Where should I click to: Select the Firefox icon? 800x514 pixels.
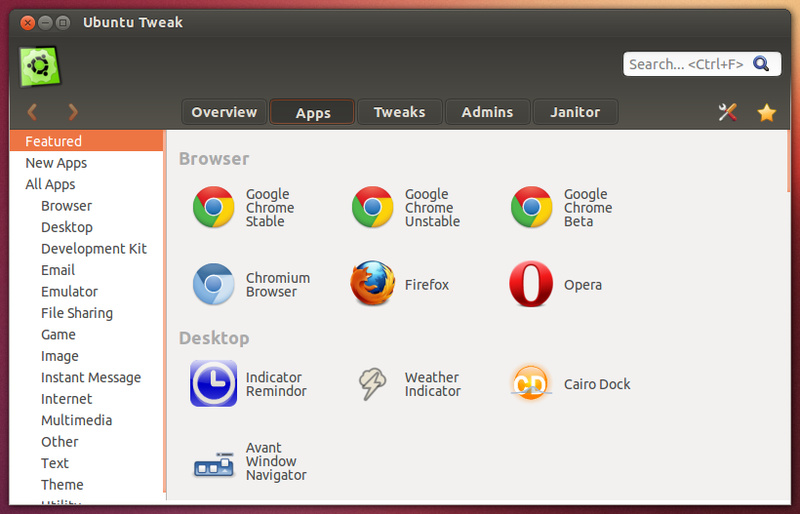pos(372,283)
